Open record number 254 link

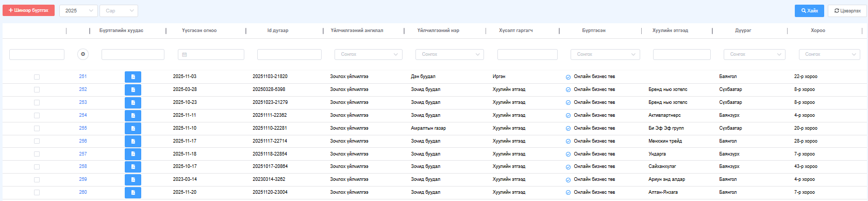click(x=83, y=115)
